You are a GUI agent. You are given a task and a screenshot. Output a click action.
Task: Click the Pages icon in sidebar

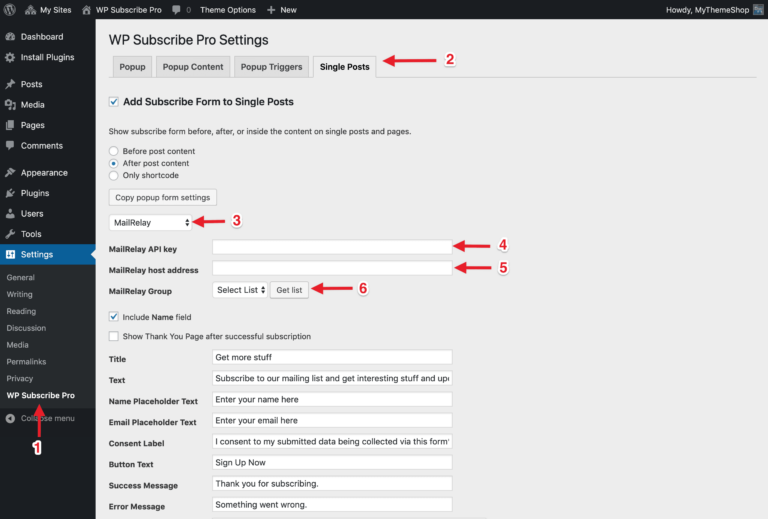tap(10, 125)
